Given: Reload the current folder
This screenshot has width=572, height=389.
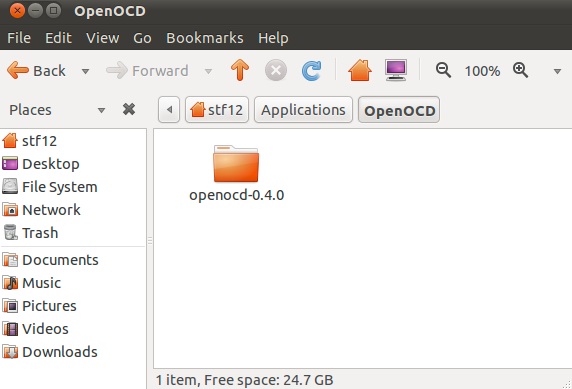Looking at the screenshot, I should pos(312,70).
